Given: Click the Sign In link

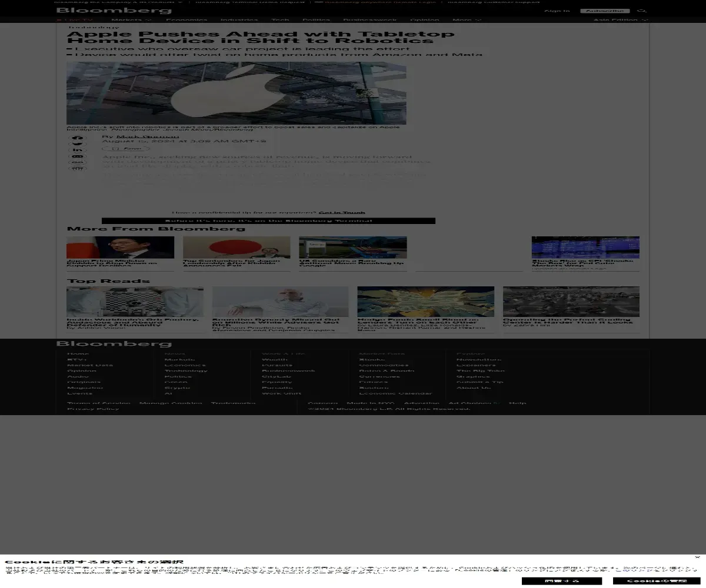Looking at the screenshot, I should coord(557,11).
